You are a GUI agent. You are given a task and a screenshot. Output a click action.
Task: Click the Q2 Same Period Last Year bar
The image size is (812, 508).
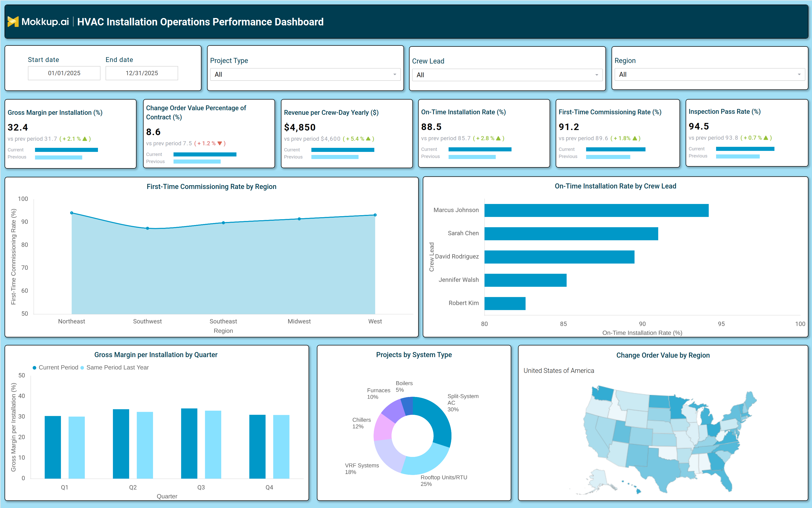145,445
